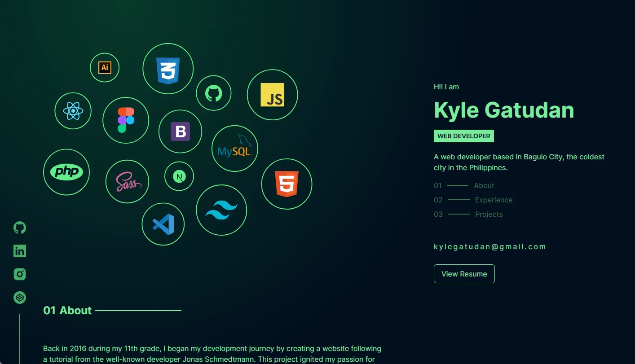Click the Bootstrap B logo bubble
Screen dimensions: 635x364
[180, 132]
